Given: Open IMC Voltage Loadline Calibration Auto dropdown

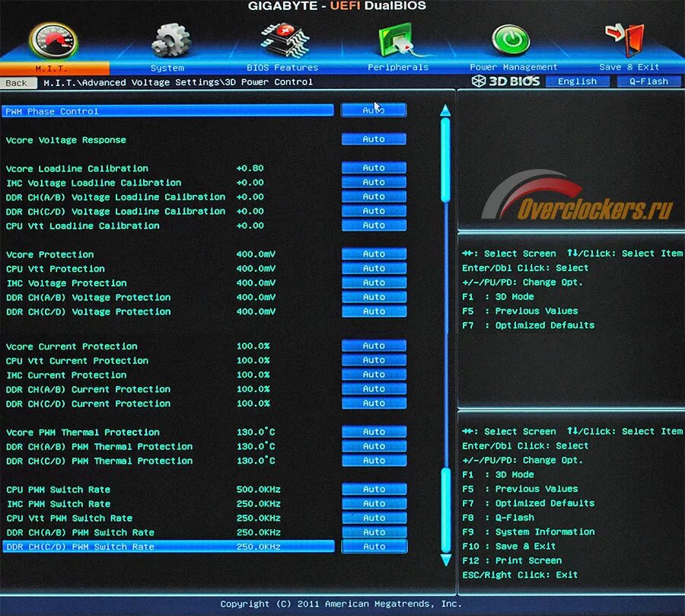Looking at the screenshot, I should tap(374, 182).
